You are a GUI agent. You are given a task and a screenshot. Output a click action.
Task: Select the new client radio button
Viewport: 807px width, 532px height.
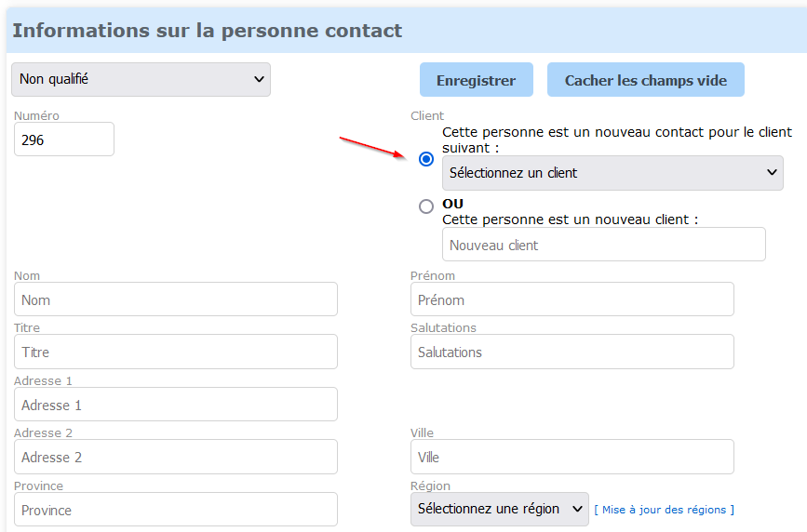coord(426,206)
